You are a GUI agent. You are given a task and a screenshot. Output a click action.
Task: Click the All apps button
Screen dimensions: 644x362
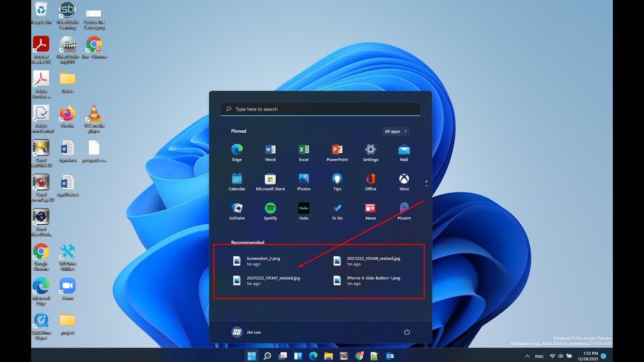pyautogui.click(x=395, y=131)
